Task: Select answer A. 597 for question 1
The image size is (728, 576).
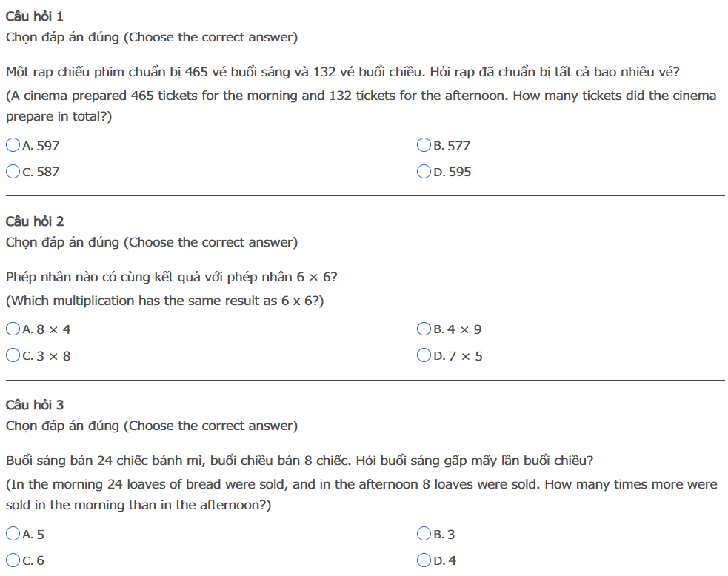Action: coord(13,145)
